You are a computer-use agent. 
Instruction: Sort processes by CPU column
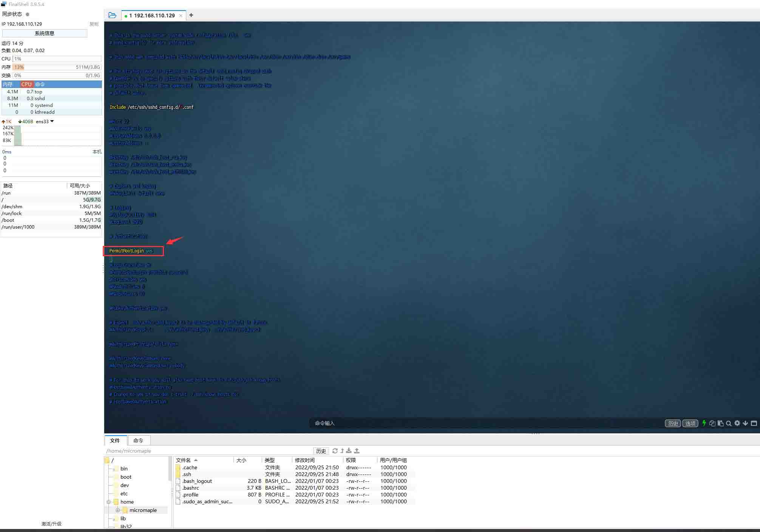coord(26,84)
